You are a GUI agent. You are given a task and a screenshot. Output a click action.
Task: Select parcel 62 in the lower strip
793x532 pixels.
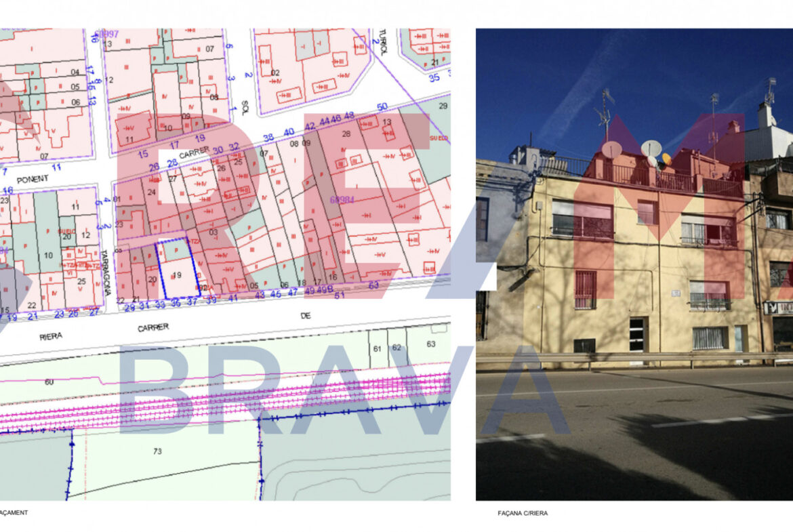tap(396, 348)
